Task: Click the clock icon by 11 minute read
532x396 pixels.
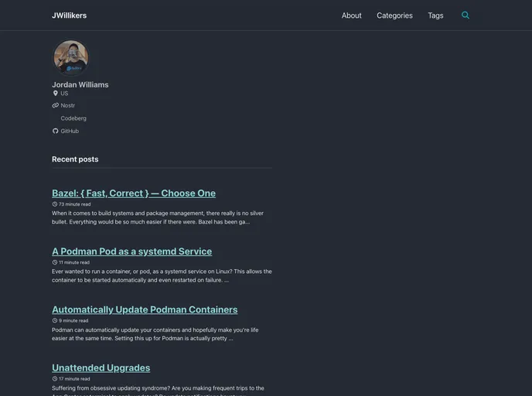Action: click(55, 262)
